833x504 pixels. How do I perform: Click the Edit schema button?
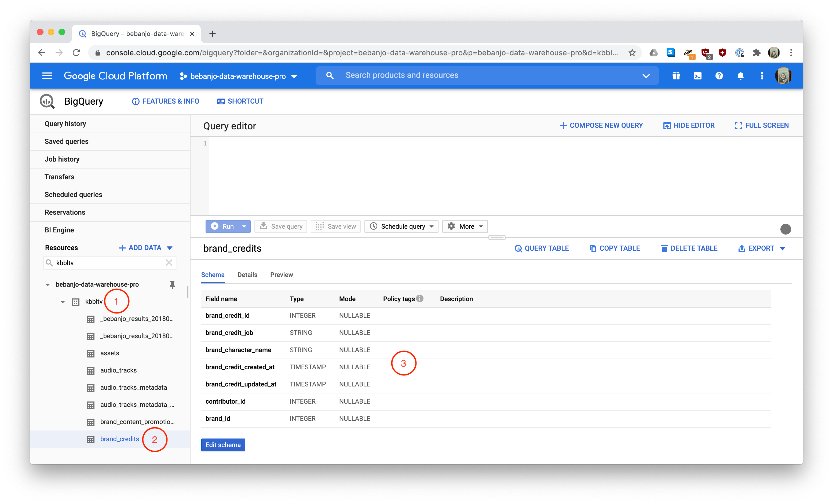click(x=223, y=445)
